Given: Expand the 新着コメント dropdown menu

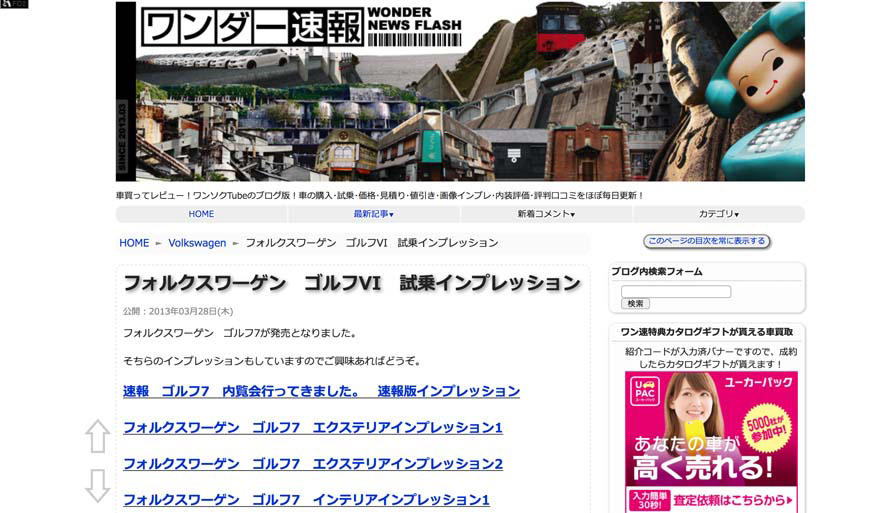Looking at the screenshot, I should coord(546,214).
